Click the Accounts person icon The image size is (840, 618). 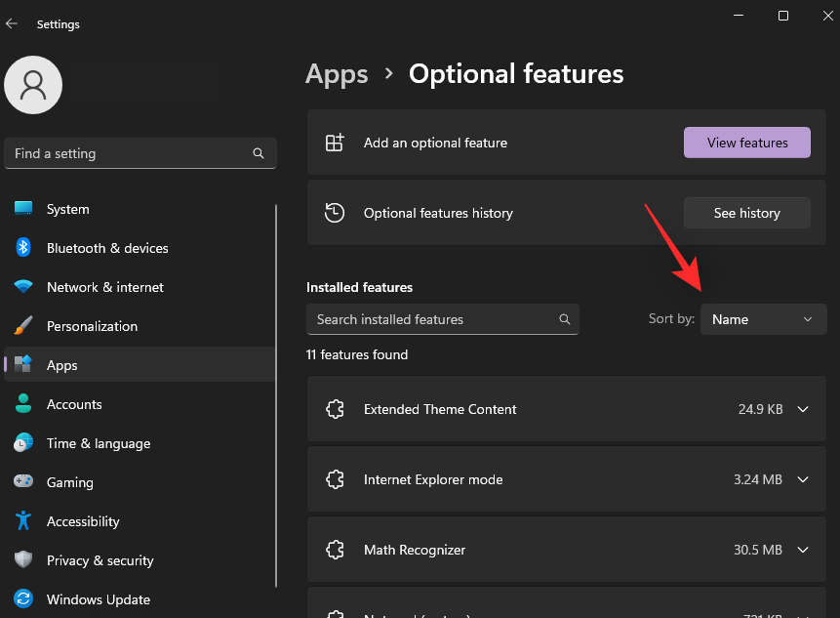click(x=23, y=403)
